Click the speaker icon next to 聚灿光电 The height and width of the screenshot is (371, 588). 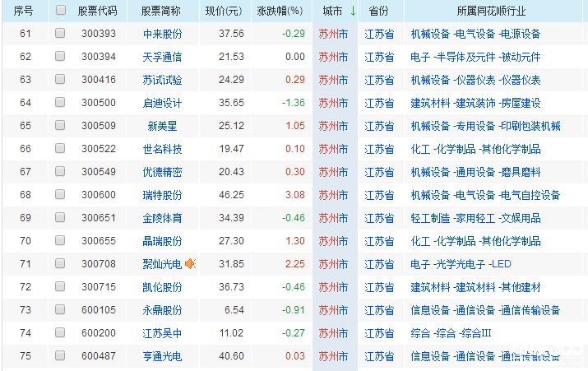click(191, 264)
